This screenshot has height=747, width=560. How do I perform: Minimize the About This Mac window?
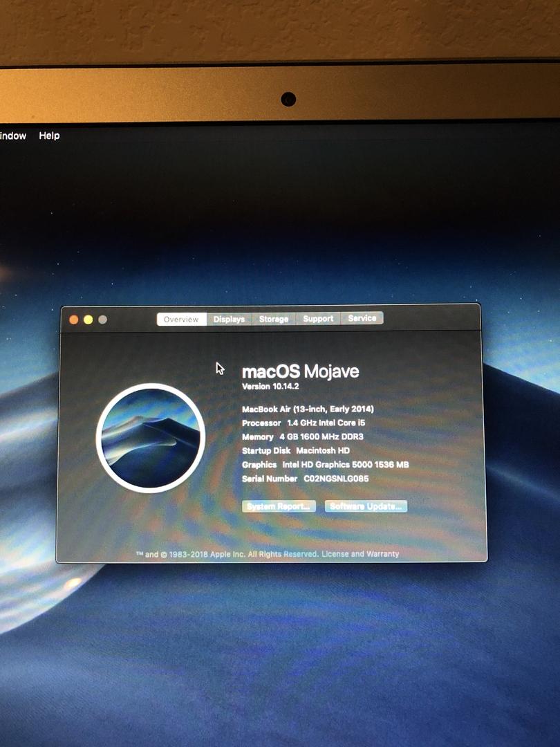tap(88, 320)
